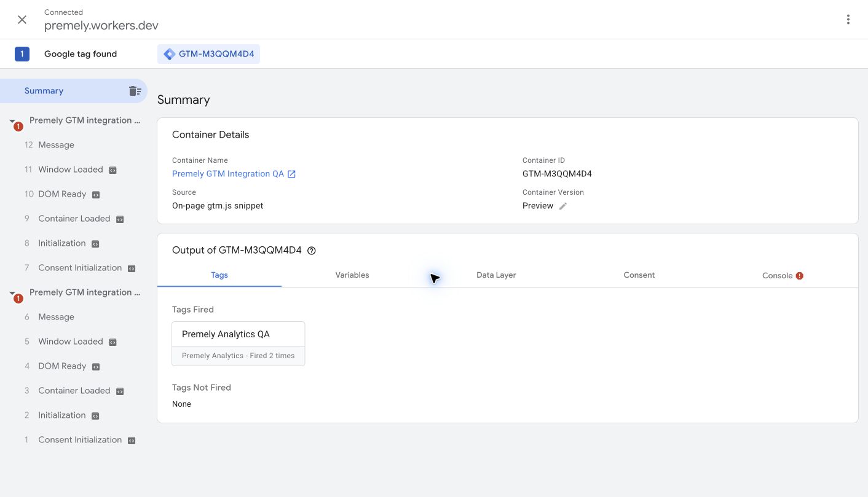868x497 pixels.
Task: Collapse the first Premely GTM integration group
Action: pos(12,122)
